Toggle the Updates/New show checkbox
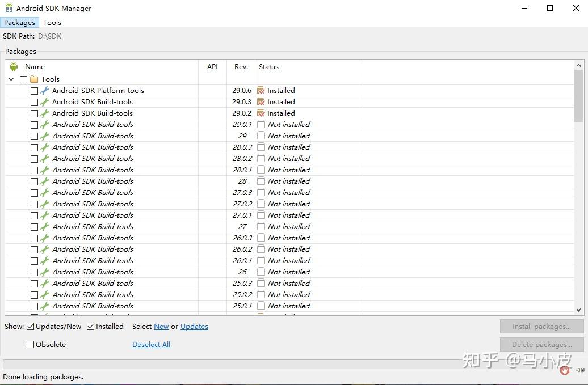This screenshot has height=385, width=588. point(31,327)
